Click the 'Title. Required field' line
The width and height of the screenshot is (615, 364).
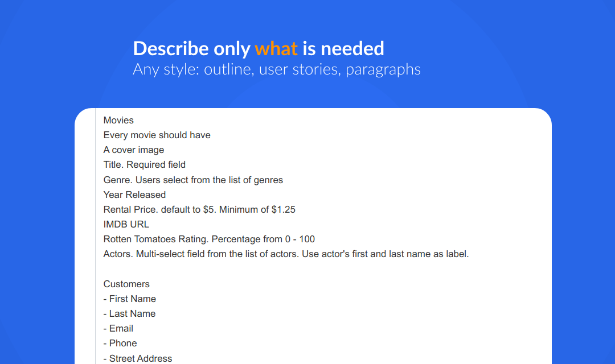tap(144, 165)
